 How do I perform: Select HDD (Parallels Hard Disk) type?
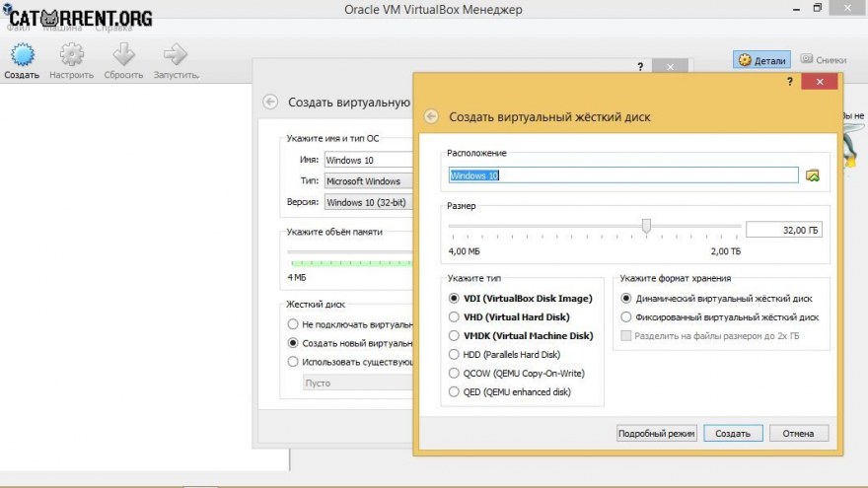(x=504, y=355)
